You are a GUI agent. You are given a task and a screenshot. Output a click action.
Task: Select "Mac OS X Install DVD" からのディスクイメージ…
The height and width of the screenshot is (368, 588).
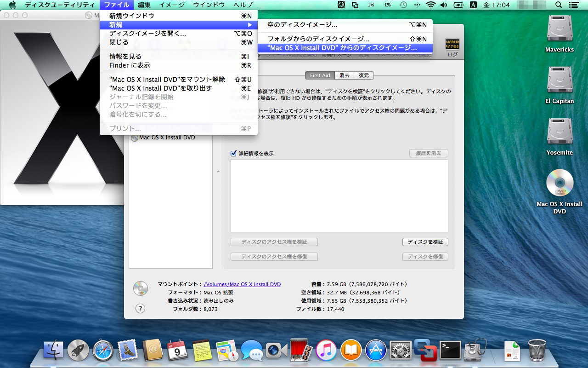345,48
